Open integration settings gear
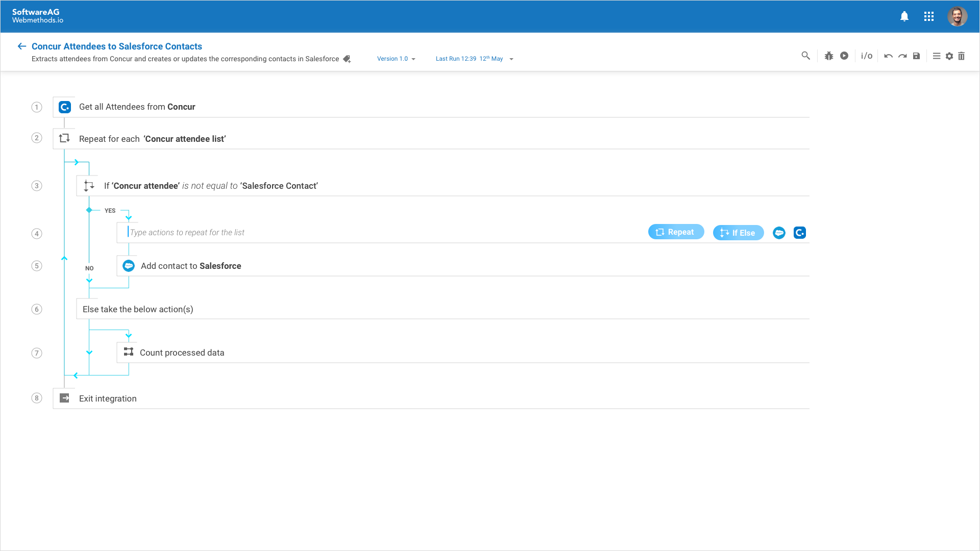 pyautogui.click(x=949, y=56)
